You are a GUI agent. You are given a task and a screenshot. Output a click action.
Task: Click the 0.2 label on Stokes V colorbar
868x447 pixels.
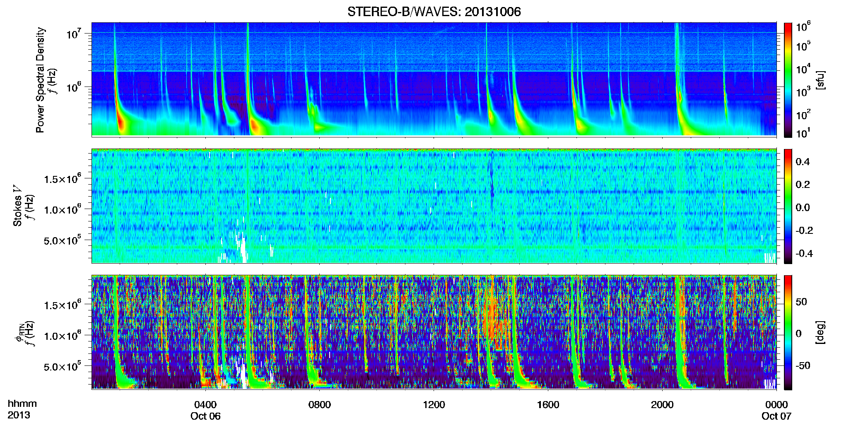point(803,185)
